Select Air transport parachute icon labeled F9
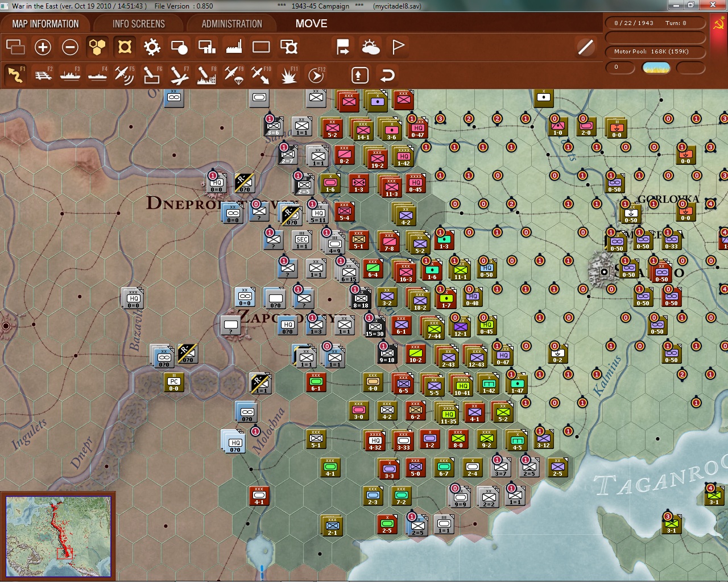Image resolution: width=728 pixels, height=582 pixels. (x=234, y=75)
